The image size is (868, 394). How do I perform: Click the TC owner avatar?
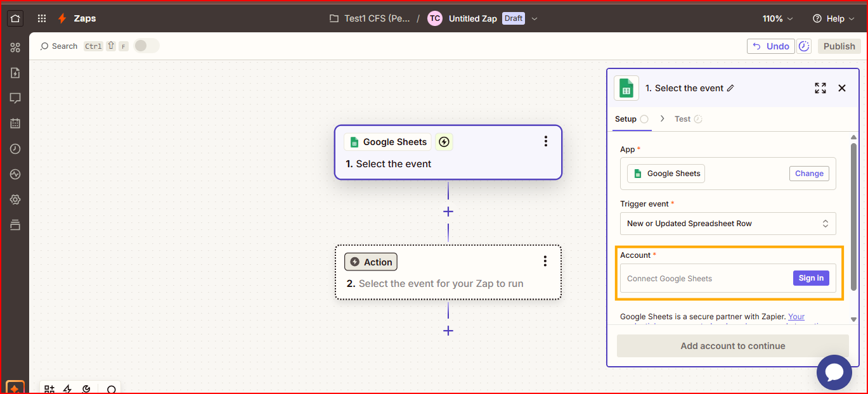point(434,18)
